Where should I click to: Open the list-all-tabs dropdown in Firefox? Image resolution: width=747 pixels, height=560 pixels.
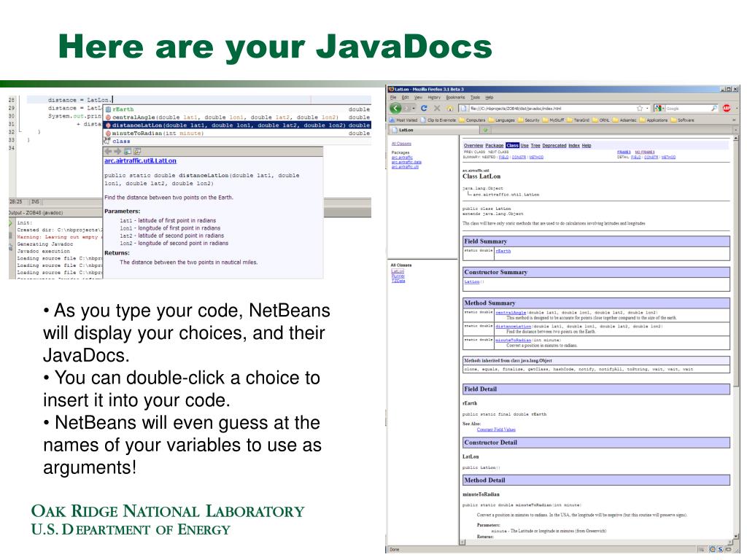click(x=735, y=130)
